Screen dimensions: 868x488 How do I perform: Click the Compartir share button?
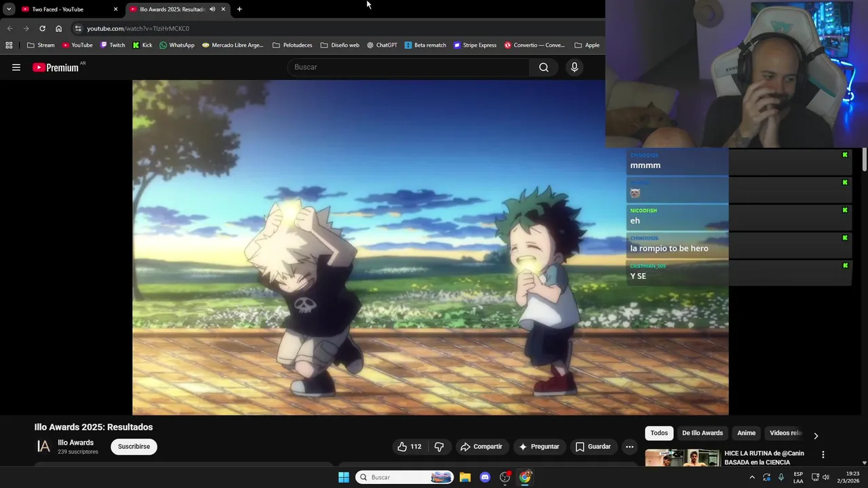tap(481, 447)
